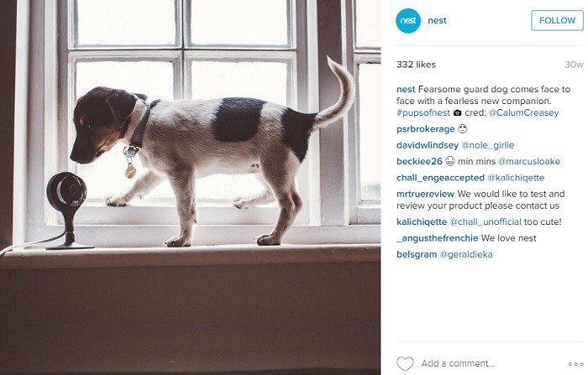Visit @CalumCreasey photo credit profile
This screenshot has width=588, height=375.
click(x=524, y=112)
